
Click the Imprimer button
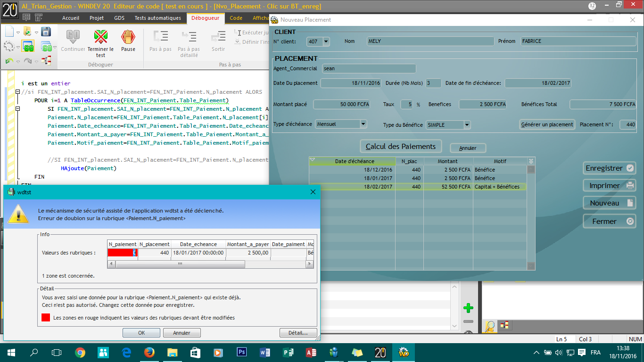609,186
